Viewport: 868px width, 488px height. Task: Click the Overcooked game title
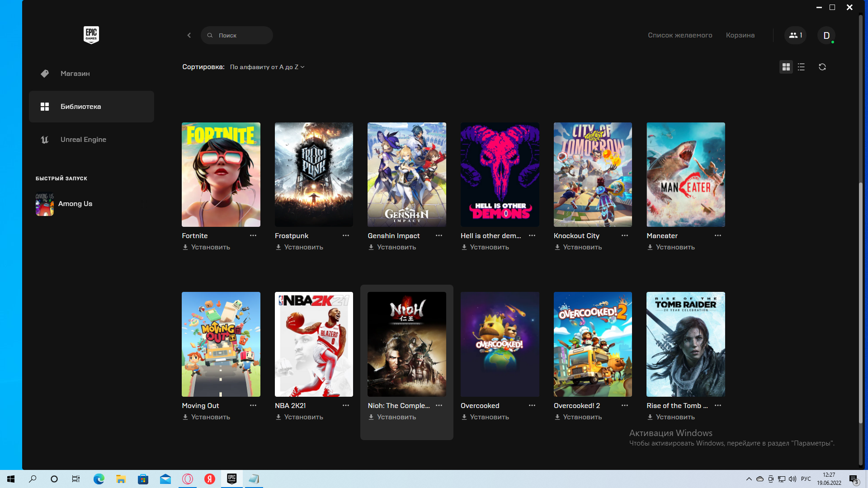pyautogui.click(x=480, y=405)
